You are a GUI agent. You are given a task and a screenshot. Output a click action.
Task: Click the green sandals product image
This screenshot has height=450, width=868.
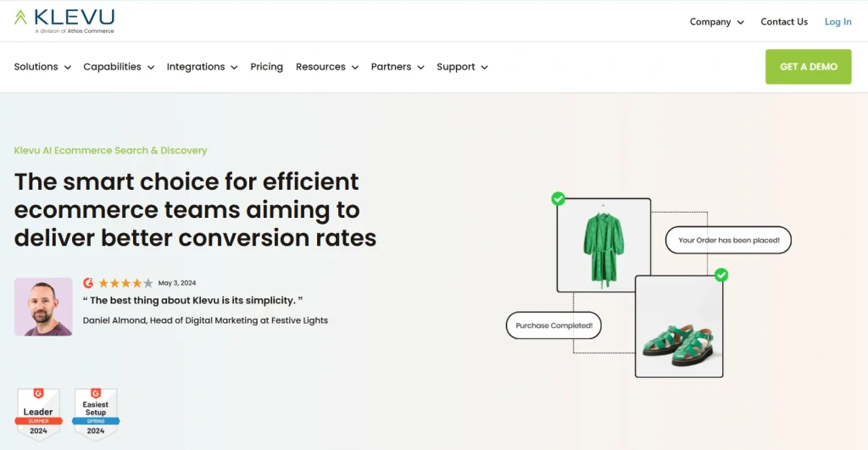click(x=679, y=326)
